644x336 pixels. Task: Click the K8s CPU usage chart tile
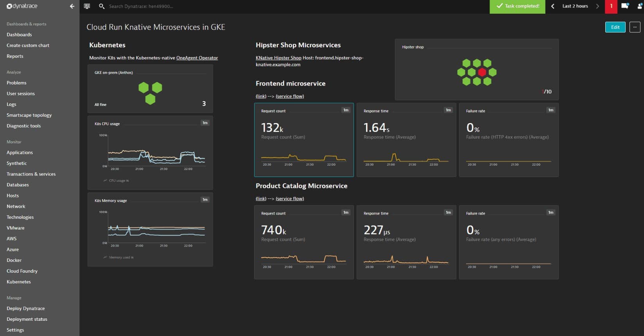point(150,152)
